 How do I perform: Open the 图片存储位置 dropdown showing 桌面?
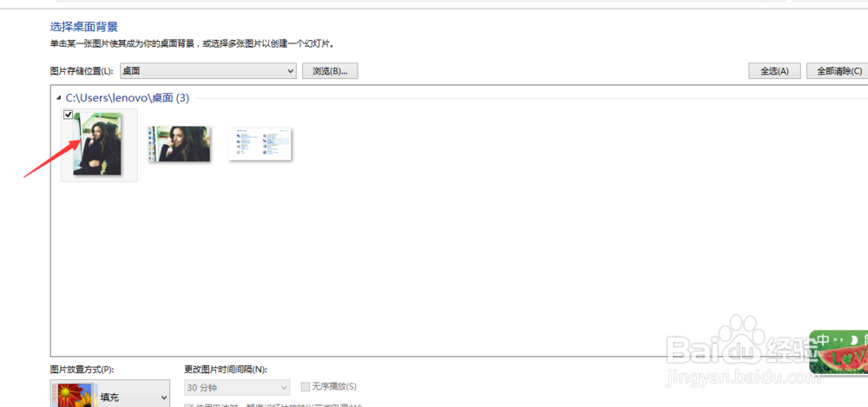pos(208,71)
